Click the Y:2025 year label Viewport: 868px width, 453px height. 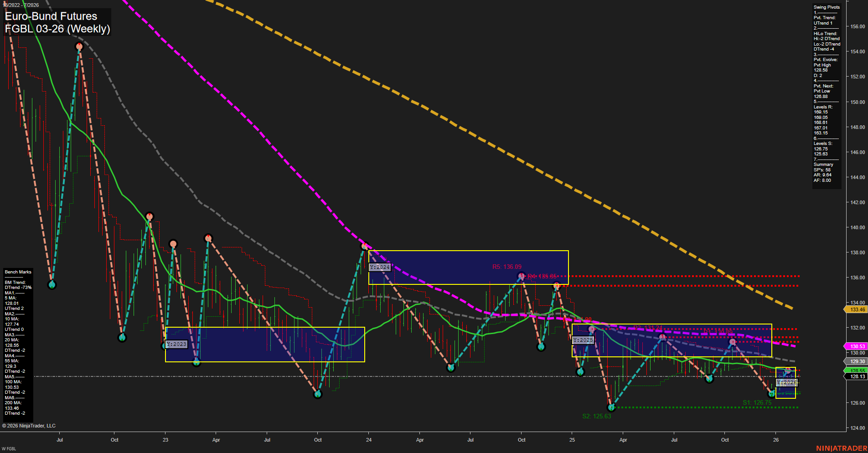tap(583, 340)
